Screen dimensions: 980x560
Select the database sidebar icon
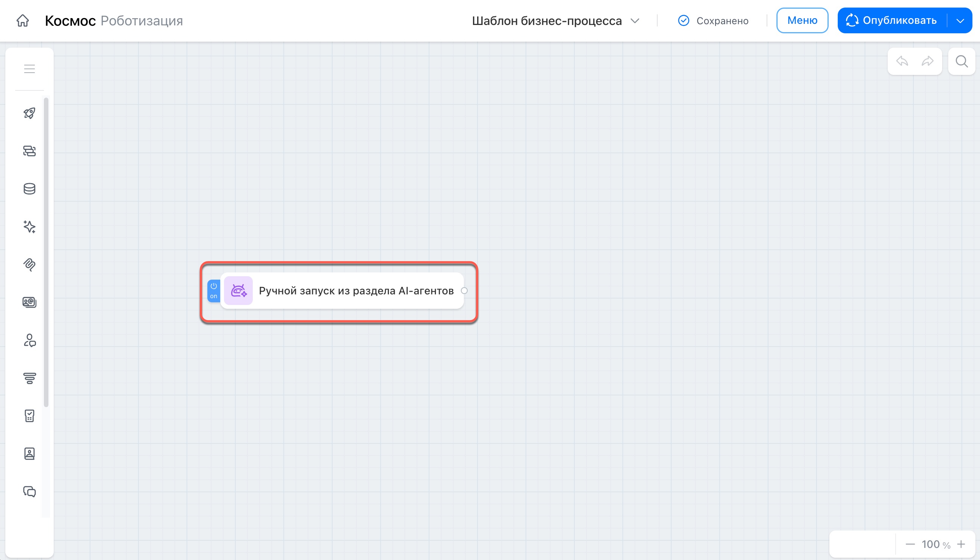[29, 189]
